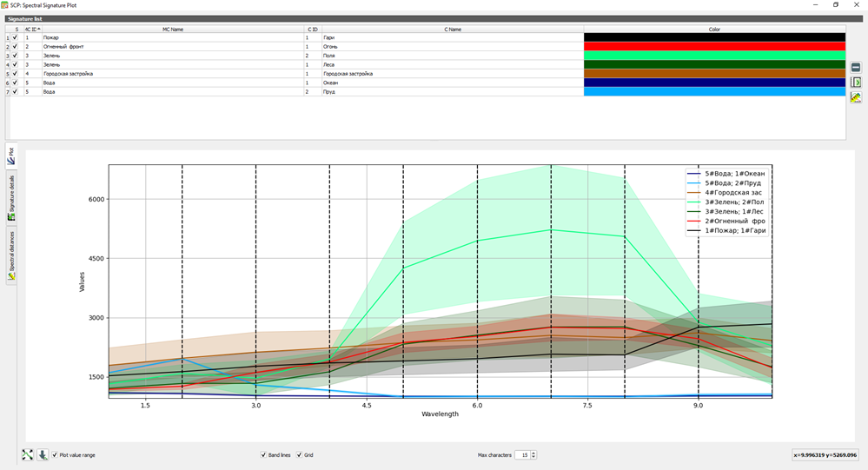The width and height of the screenshot is (868, 470).
Task: Click the add signatures to list arrow icon
Action: (x=856, y=83)
